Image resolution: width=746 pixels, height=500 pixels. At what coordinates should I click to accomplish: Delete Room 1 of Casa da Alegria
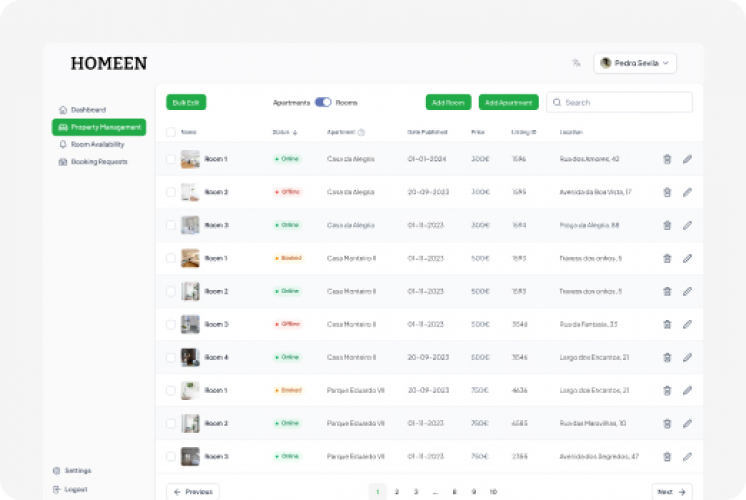[x=667, y=159]
